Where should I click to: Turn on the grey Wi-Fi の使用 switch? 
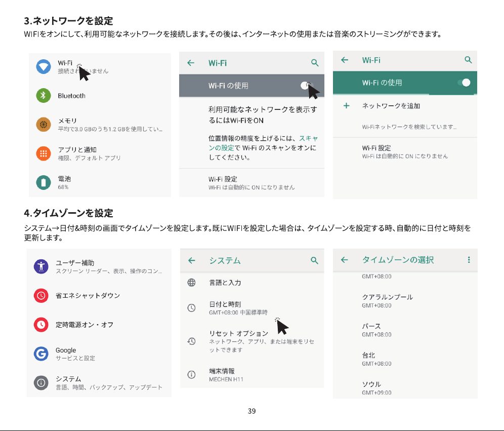pos(306,86)
